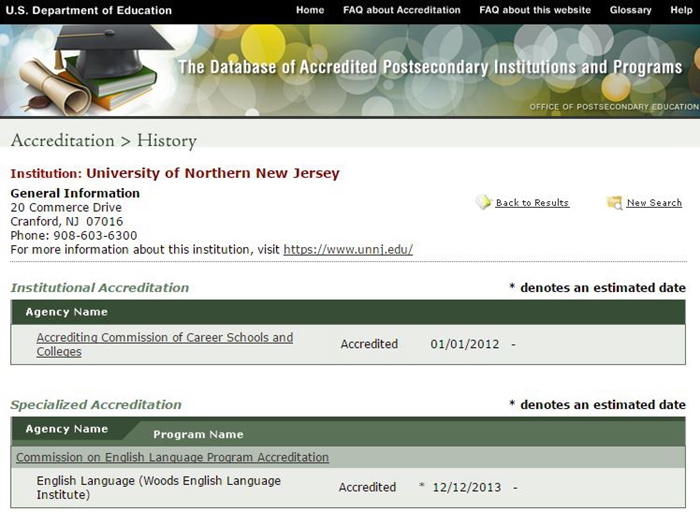700x512 pixels.
Task: Open FAQ about this website
Action: [x=535, y=10]
